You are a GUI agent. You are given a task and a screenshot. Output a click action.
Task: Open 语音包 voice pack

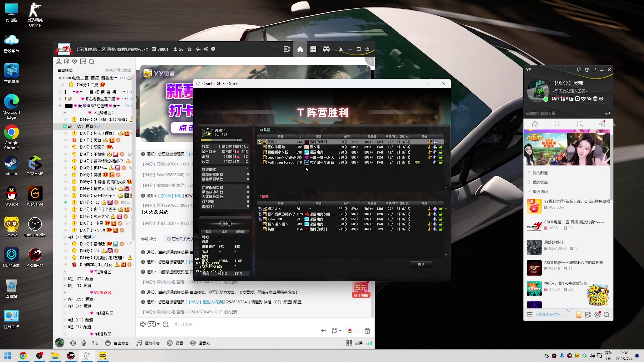tap(200, 343)
